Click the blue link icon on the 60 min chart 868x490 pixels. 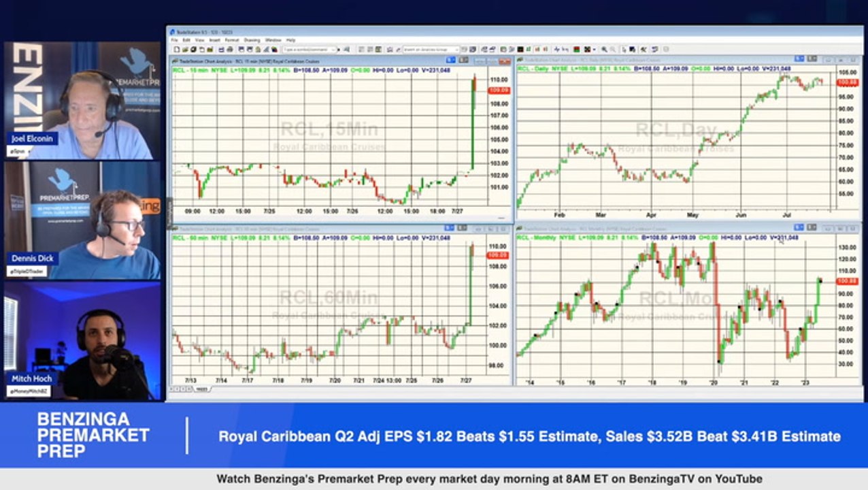[x=450, y=228]
